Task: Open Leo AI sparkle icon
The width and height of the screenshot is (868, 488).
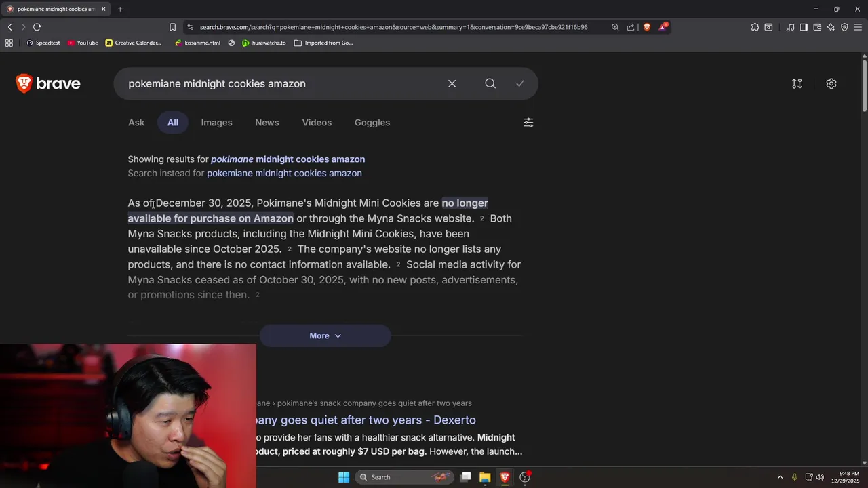Action: click(x=831, y=27)
